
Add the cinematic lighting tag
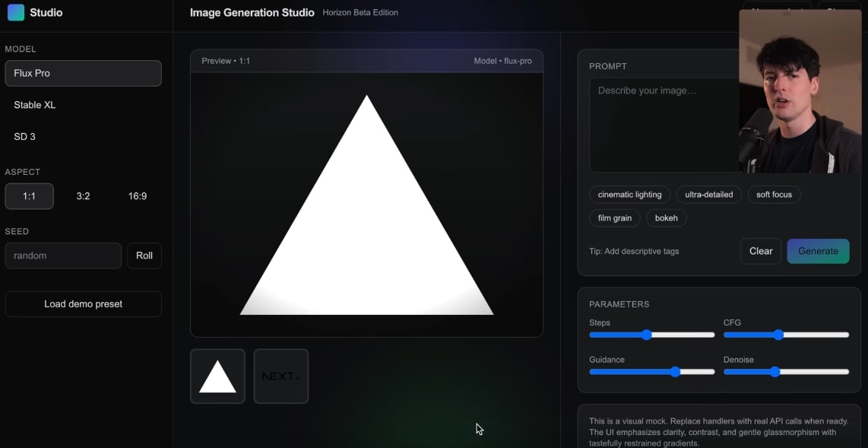pyautogui.click(x=629, y=195)
